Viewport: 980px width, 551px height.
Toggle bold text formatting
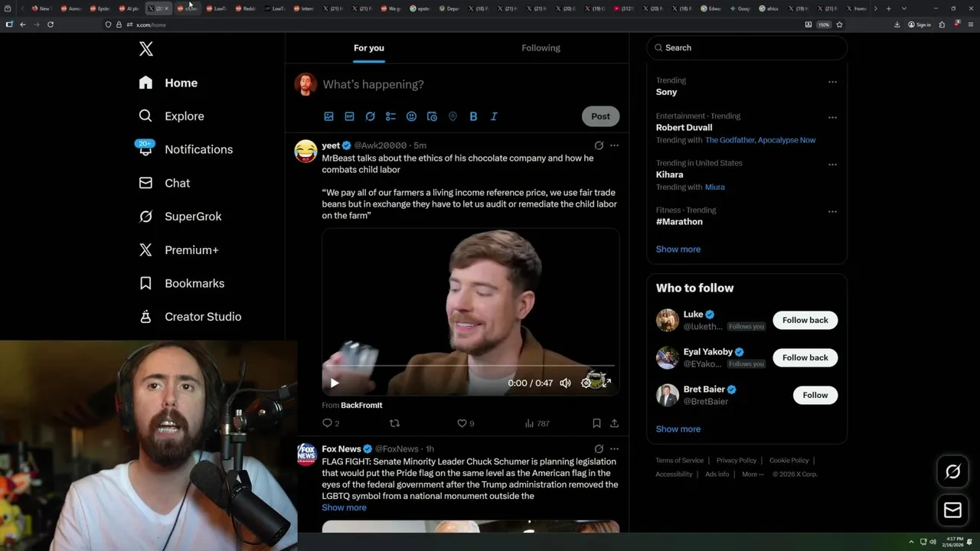473,116
